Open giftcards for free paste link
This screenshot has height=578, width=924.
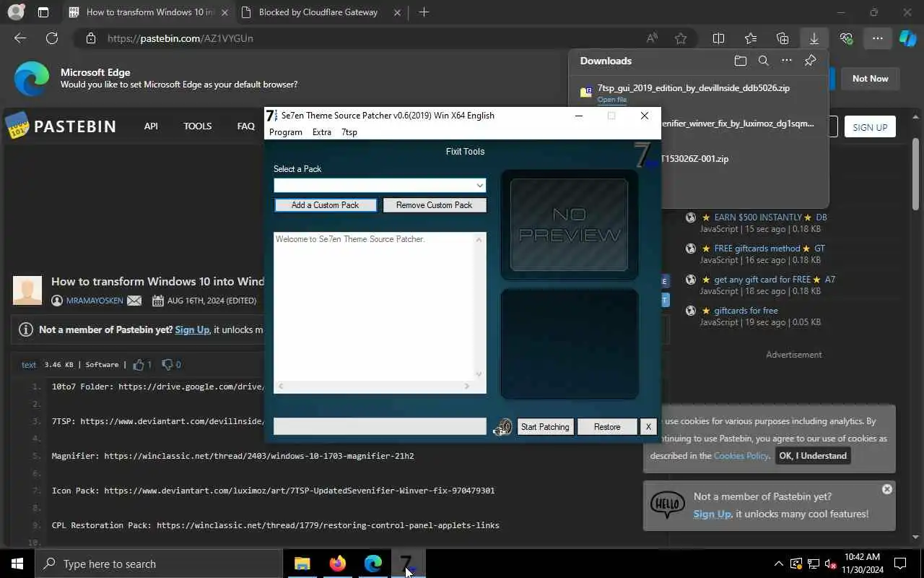746,311
